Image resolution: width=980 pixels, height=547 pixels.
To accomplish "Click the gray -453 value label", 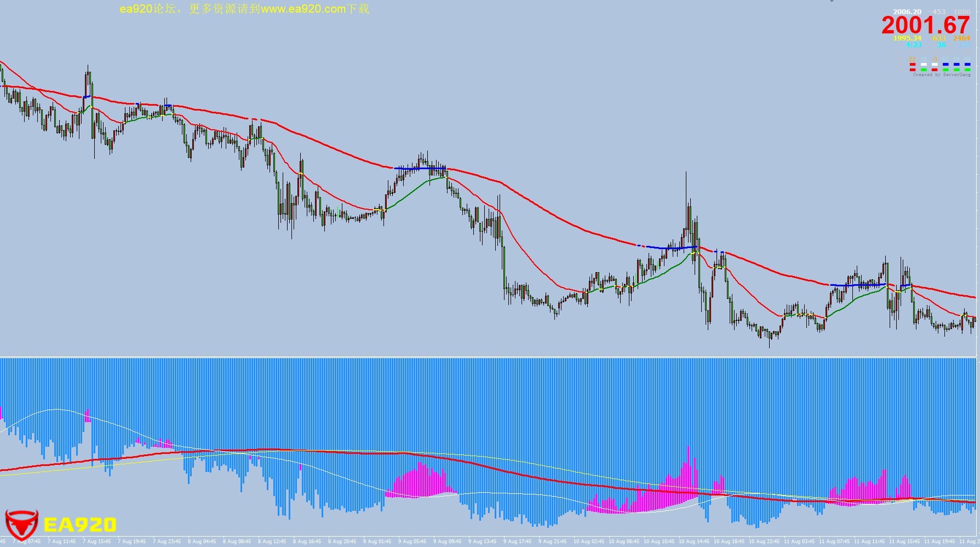I will pyautogui.click(x=937, y=11).
